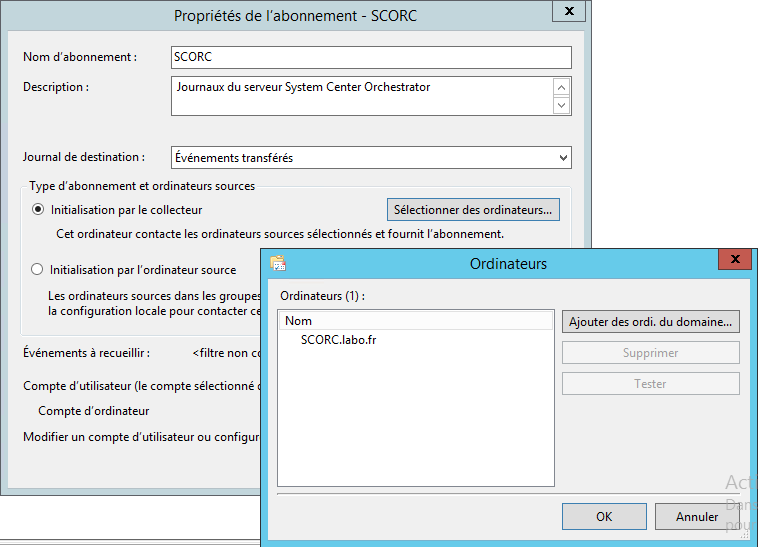Close the Ordinateurs dialog window

coord(735,261)
